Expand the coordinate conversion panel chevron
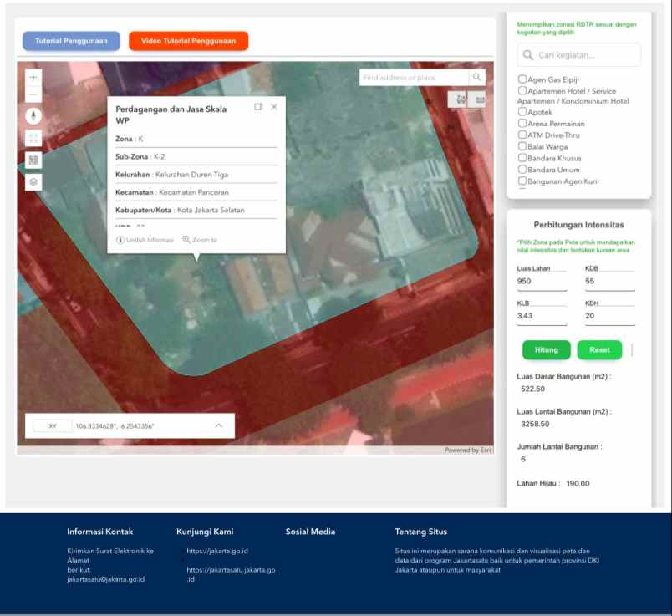This screenshot has height=616, width=672. click(219, 425)
